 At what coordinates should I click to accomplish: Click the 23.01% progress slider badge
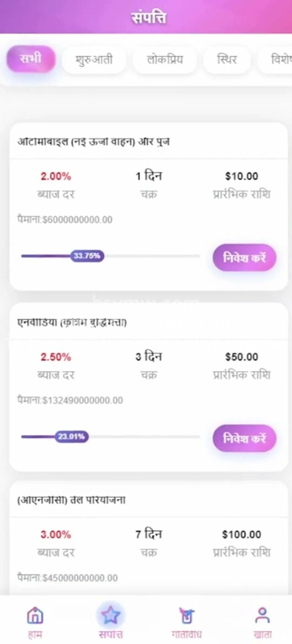(x=72, y=437)
